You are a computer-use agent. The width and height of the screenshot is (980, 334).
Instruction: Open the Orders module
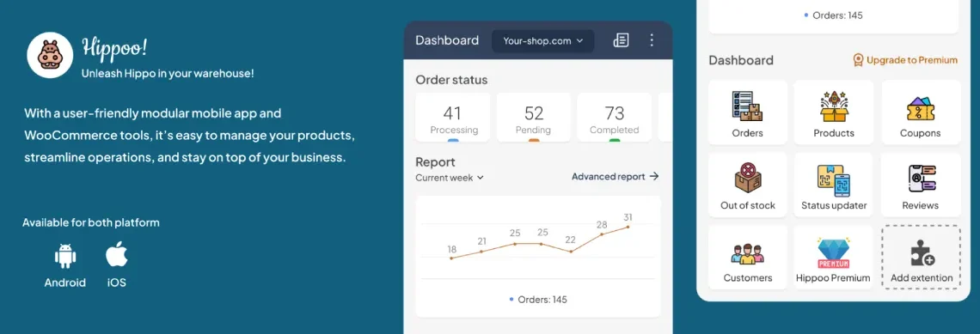[x=748, y=112]
